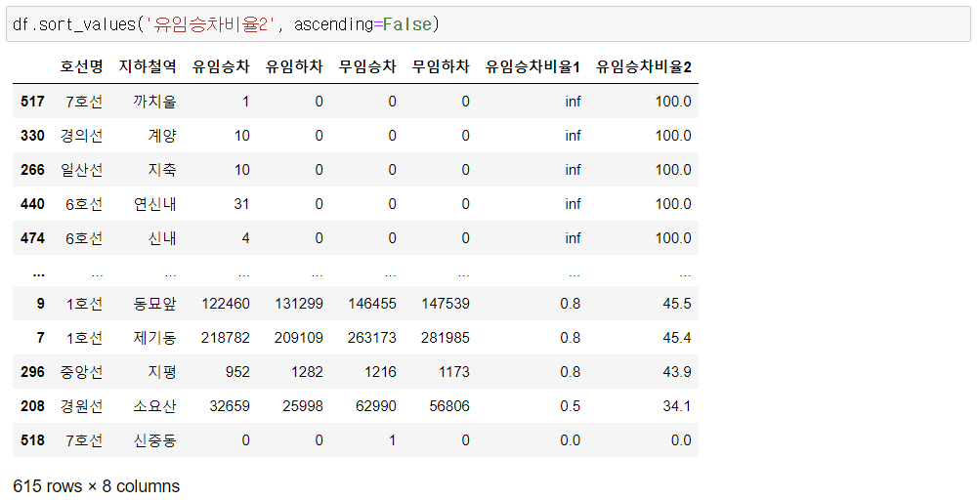Click the value 1173

(x=453, y=372)
